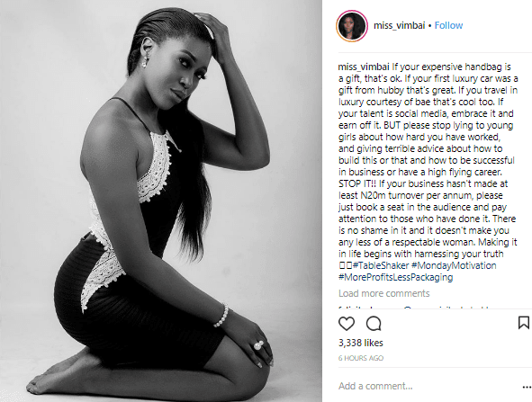Click the post caption text
The width and height of the screenshot is (532, 402).
(428, 172)
